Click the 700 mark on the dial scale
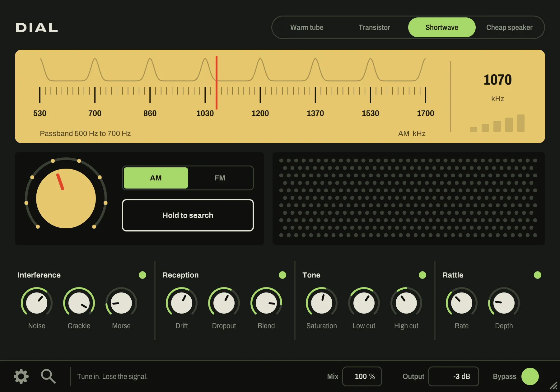The height and width of the screenshot is (392, 560). [x=95, y=113]
